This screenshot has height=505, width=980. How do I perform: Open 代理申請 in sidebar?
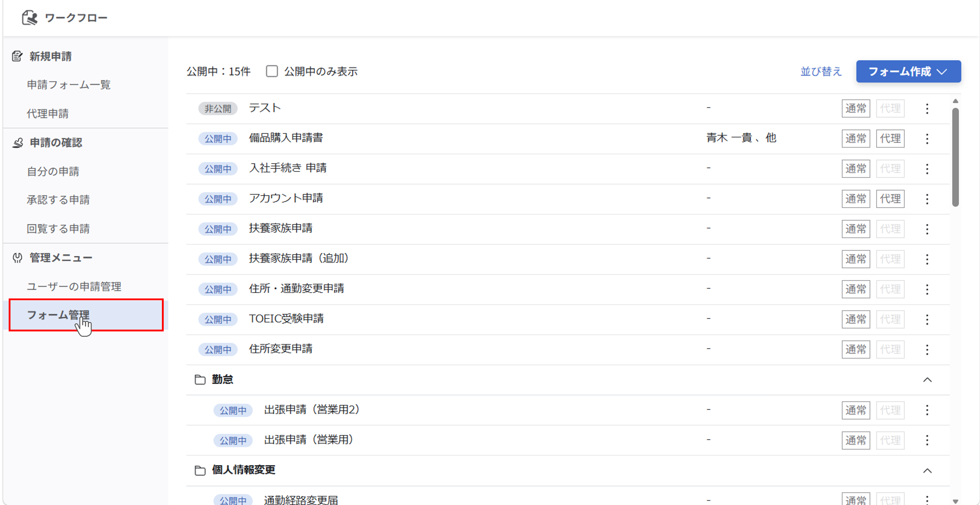48,113
